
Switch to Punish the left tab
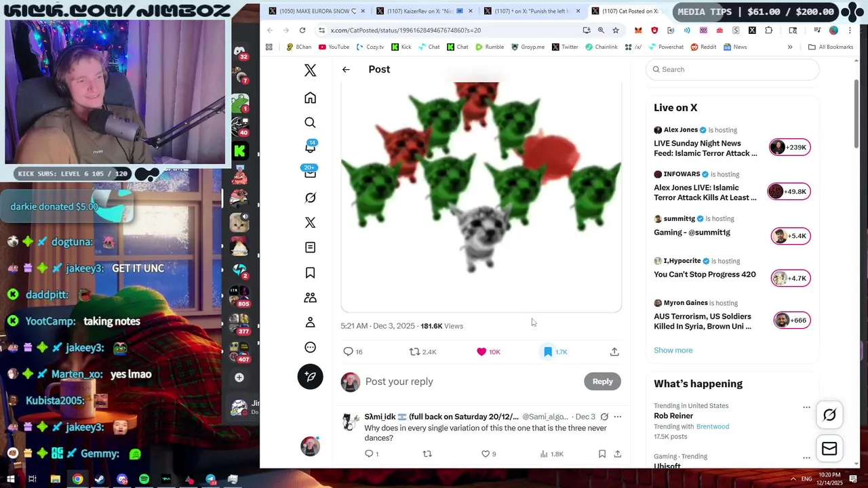click(532, 11)
